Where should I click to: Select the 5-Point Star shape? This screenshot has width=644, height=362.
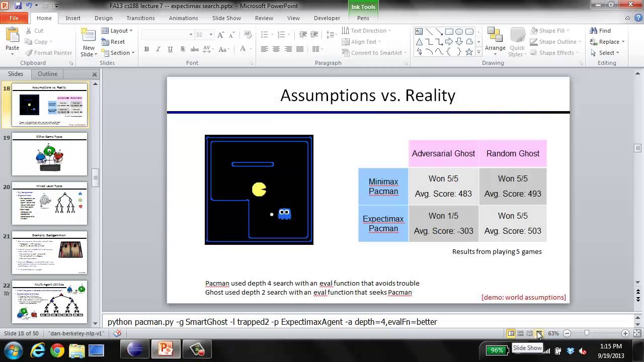tap(469, 52)
